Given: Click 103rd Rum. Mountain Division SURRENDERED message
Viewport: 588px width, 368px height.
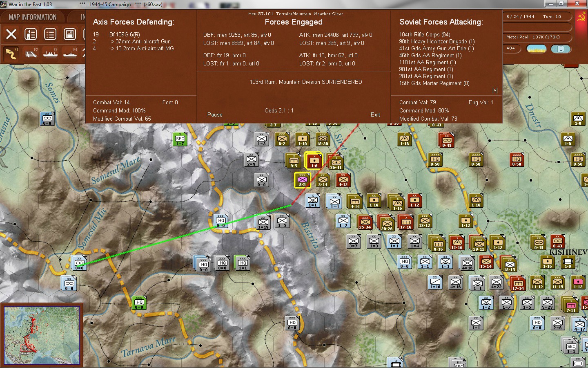Looking at the screenshot, I should point(306,82).
